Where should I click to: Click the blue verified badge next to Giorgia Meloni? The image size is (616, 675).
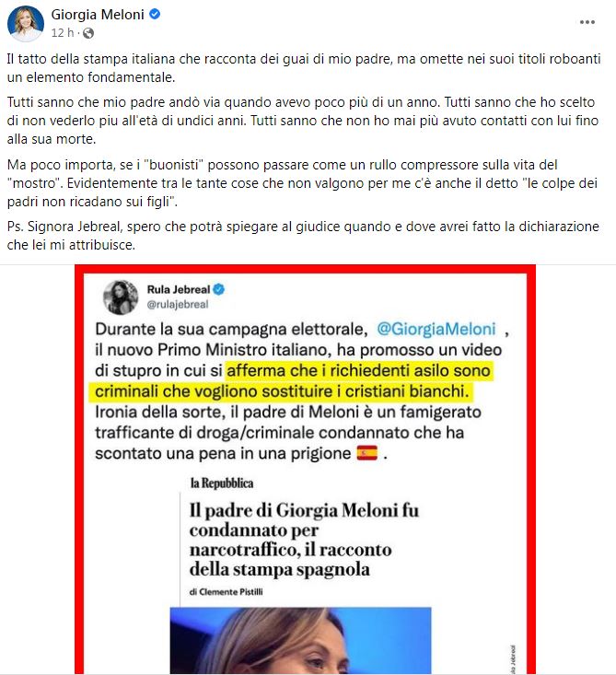155,14
